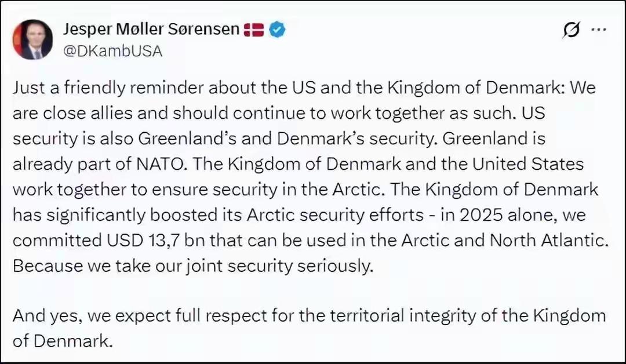Click the Danish flag emoji
The width and height of the screenshot is (626, 364).
(x=254, y=30)
